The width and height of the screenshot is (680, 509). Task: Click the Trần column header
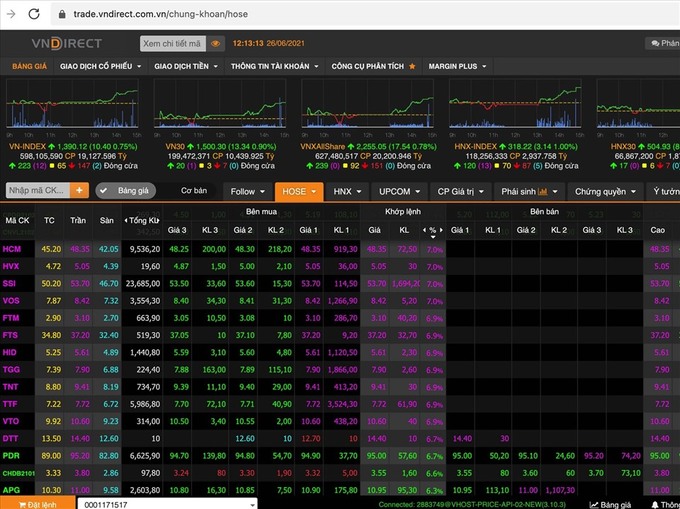tap(78, 221)
